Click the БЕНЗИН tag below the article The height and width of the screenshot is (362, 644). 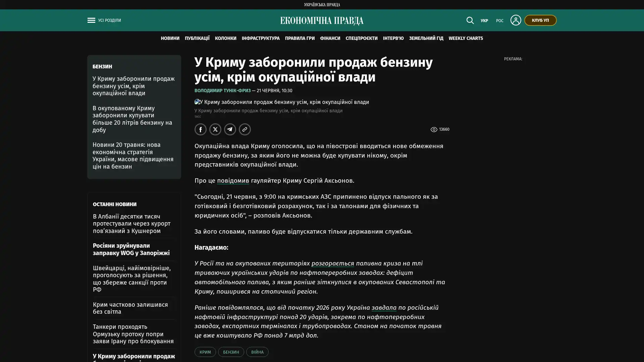coord(231,352)
